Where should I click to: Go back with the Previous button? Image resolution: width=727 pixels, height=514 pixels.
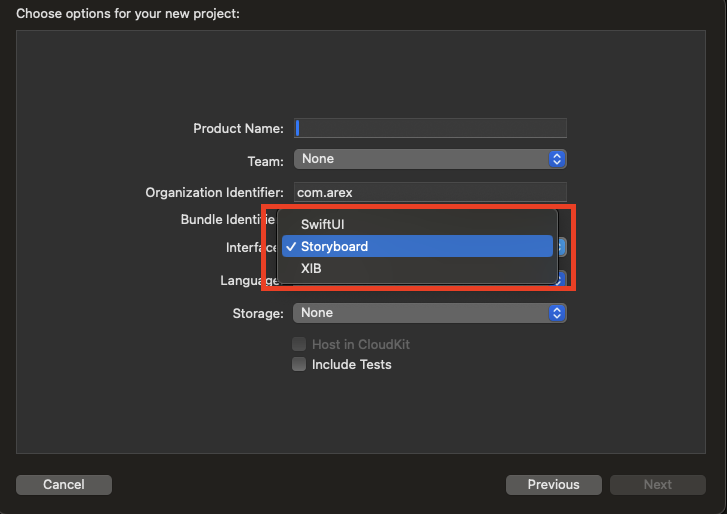553,485
